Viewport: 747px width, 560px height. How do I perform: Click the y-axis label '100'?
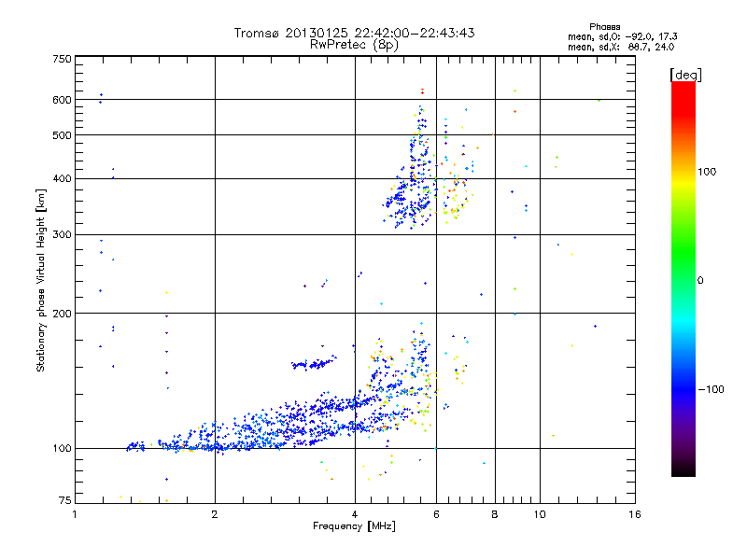coord(62,449)
